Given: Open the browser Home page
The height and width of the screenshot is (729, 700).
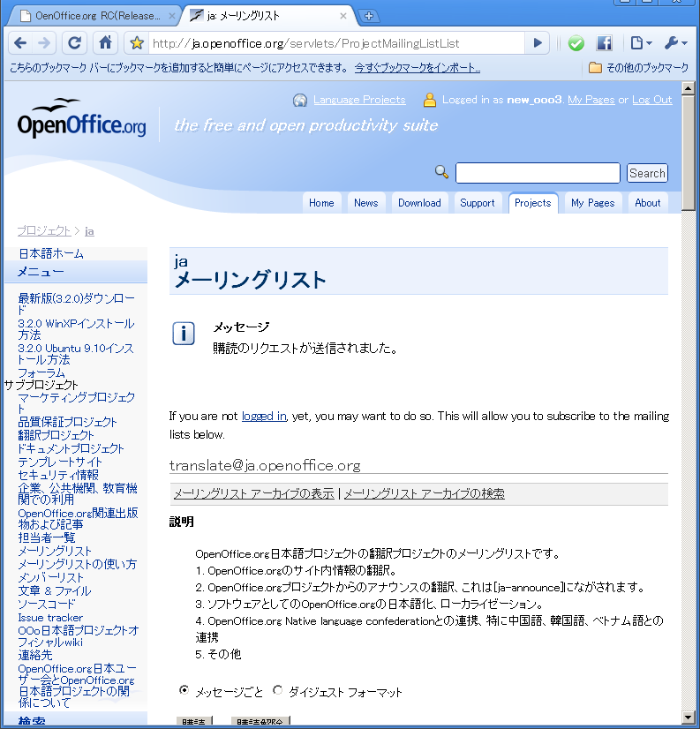Looking at the screenshot, I should coord(106,43).
